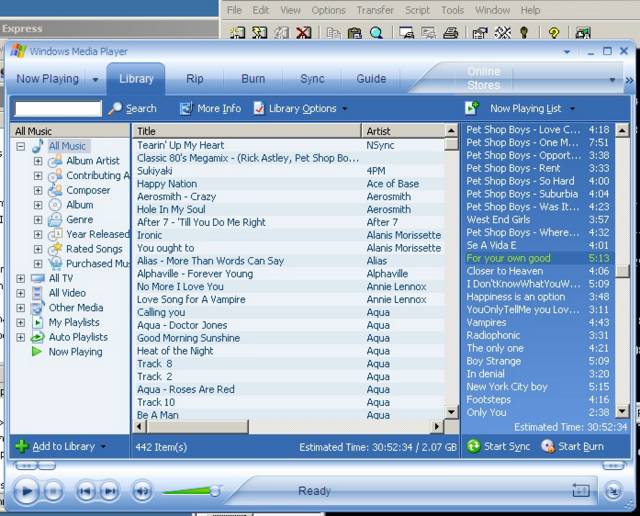Click the Stop button
The image size is (640, 516).
tap(53, 491)
